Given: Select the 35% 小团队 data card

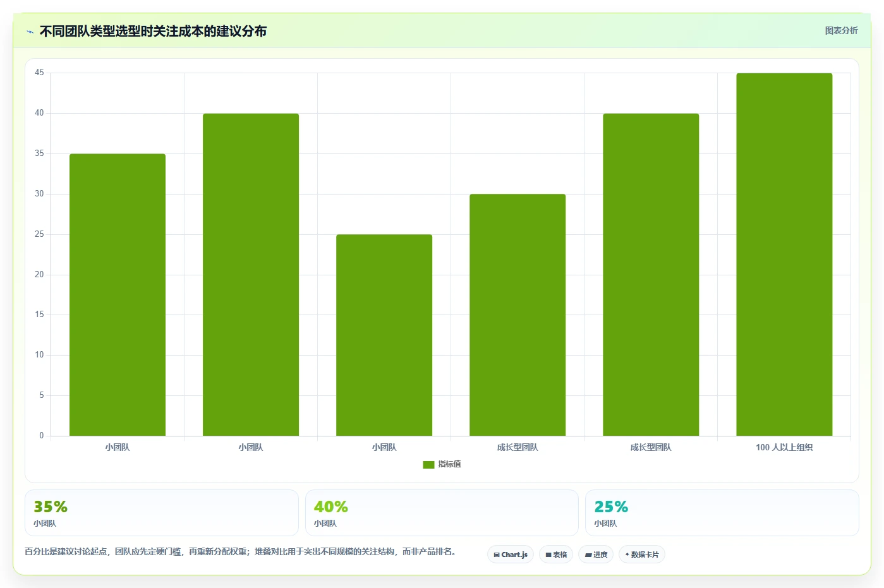Looking at the screenshot, I should (162, 513).
